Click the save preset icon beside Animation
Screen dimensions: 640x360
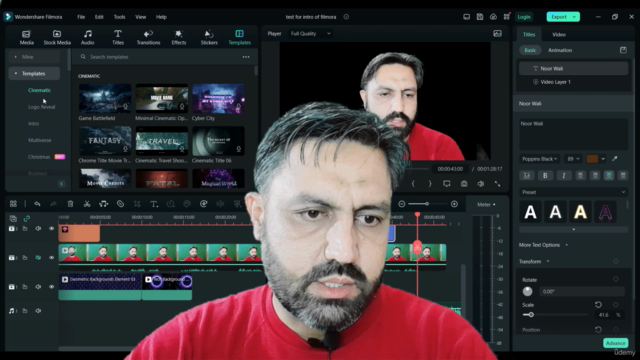click(623, 50)
